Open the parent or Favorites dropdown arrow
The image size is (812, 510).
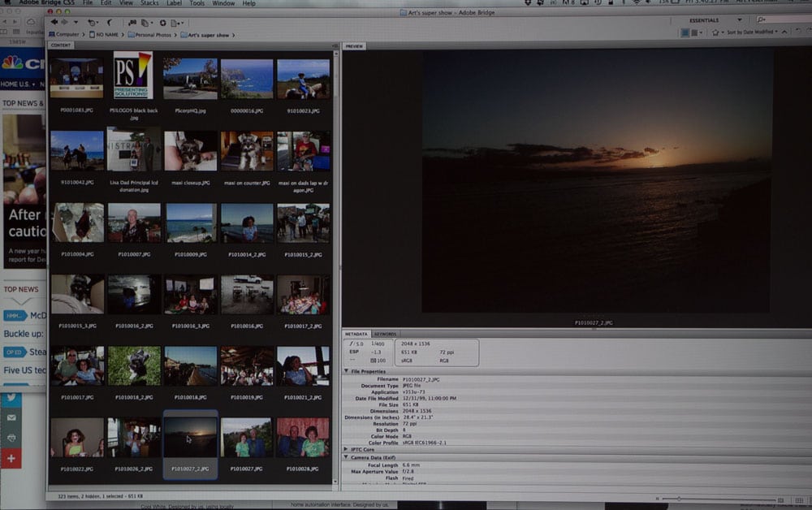[76, 23]
